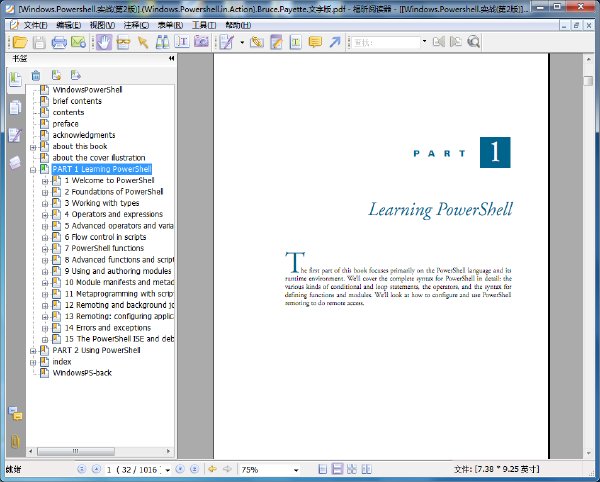Open the zoom percentage dropdown
This screenshot has height=482, width=600.
pos(296,470)
